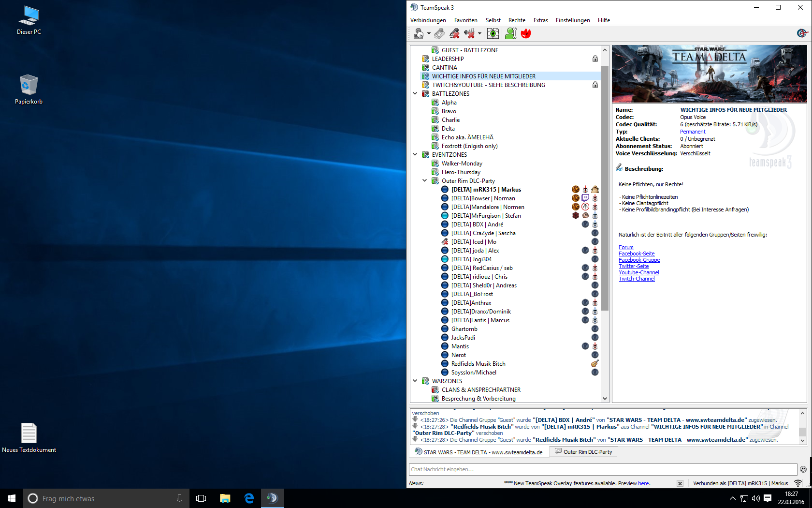Click the red flame toolbar icon

[x=526, y=33]
